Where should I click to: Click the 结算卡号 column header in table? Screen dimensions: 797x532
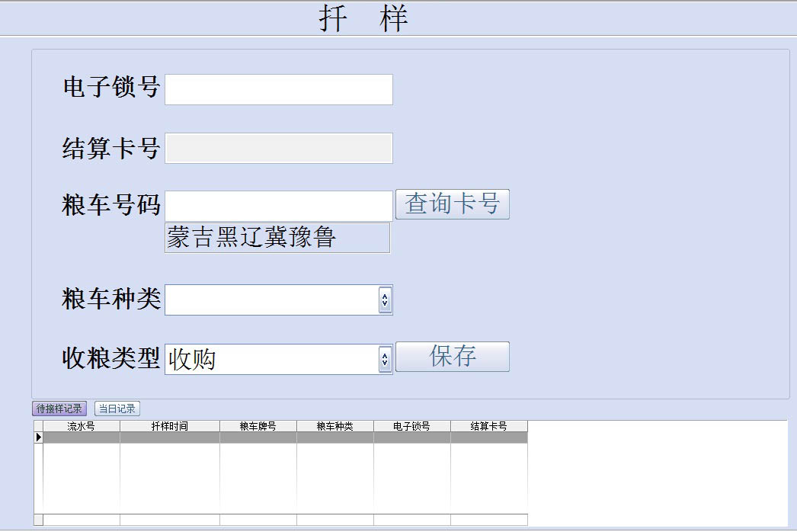point(488,426)
